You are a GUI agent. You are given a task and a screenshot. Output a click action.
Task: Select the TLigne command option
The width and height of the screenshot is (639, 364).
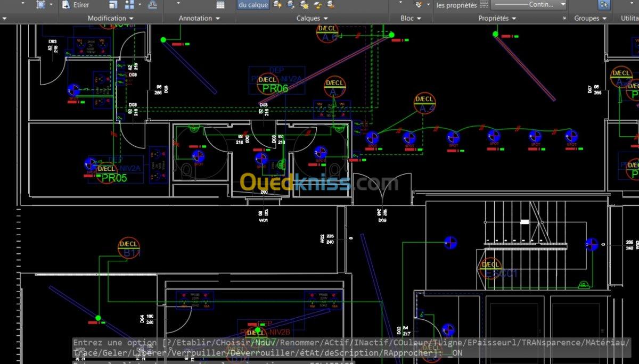click(x=448, y=343)
